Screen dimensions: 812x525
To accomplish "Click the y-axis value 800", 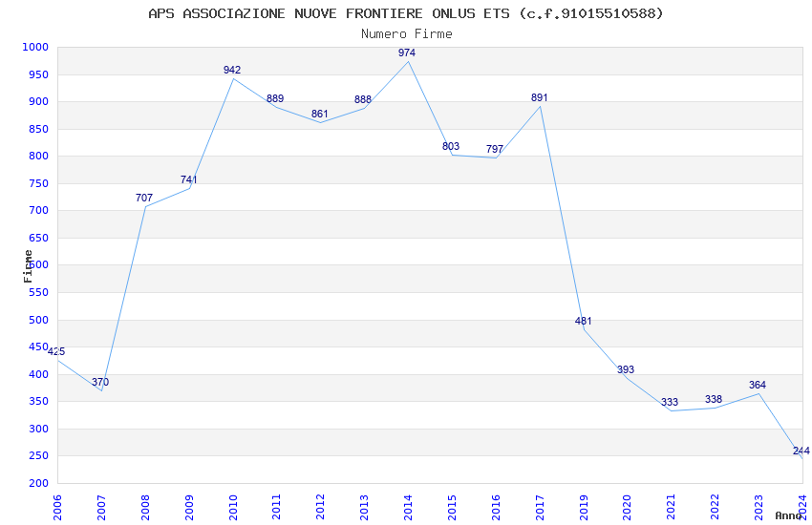I will click(x=38, y=157).
